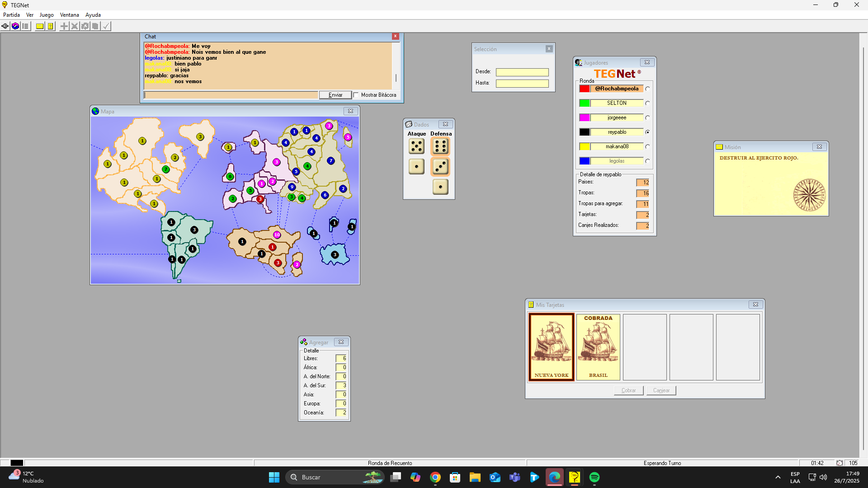The width and height of the screenshot is (868, 488).
Task: Click the taskbar Buscar search box
Action: 335,477
